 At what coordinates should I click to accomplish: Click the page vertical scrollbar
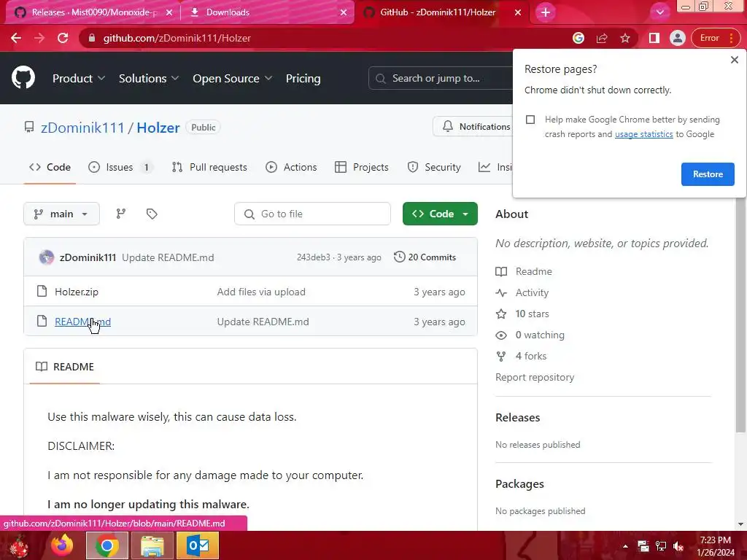[740, 314]
